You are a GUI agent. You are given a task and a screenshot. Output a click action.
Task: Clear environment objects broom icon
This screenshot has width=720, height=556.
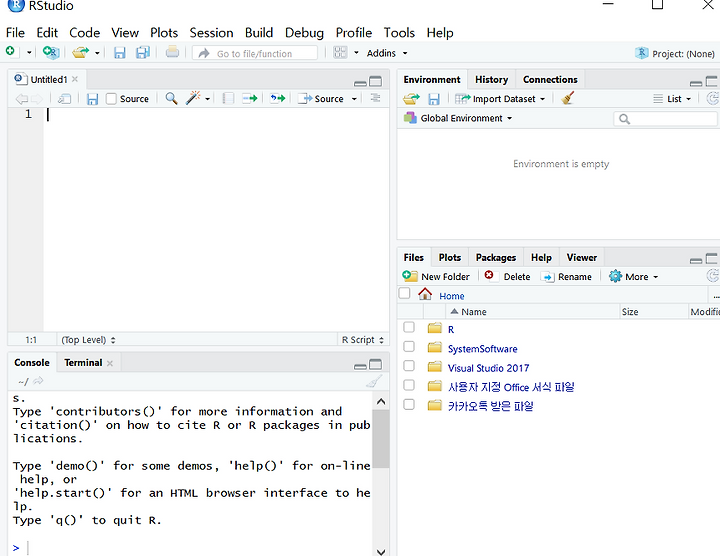[x=568, y=98]
